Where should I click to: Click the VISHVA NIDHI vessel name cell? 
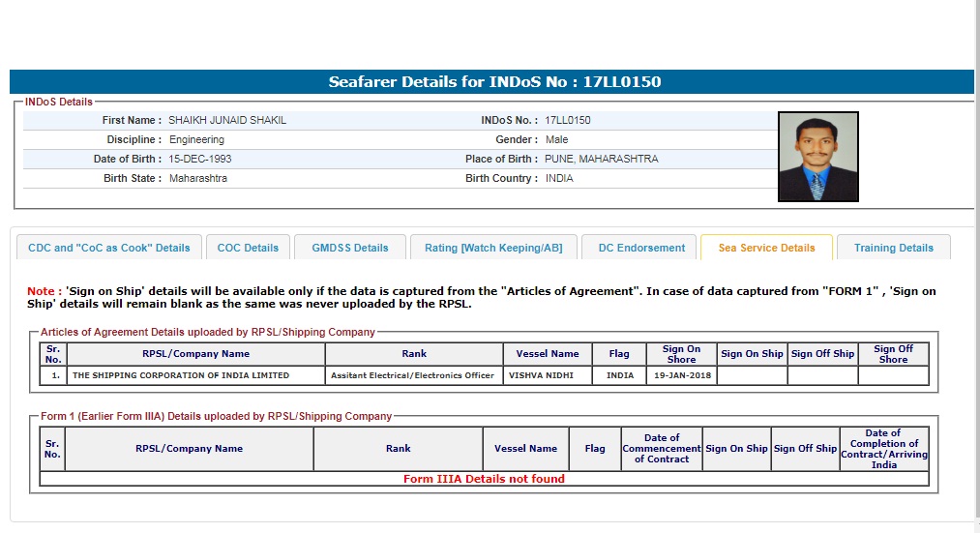[547, 375]
